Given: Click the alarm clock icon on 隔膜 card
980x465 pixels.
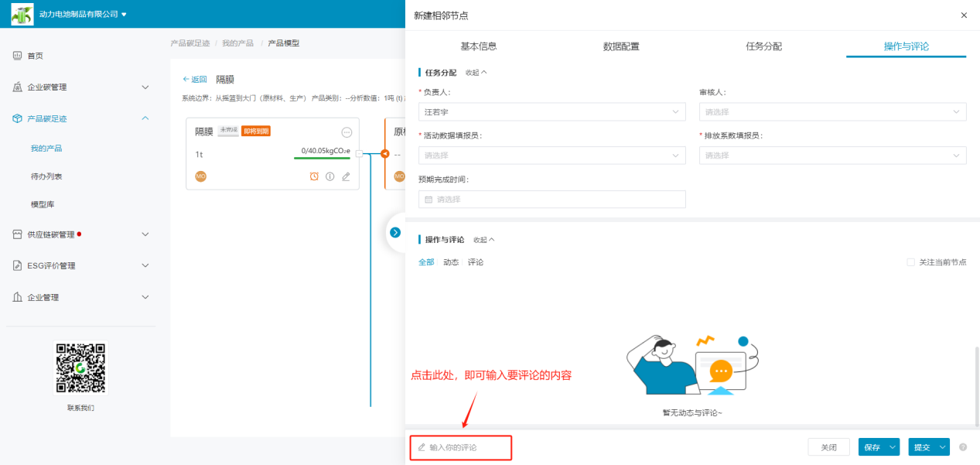Looking at the screenshot, I should pyautogui.click(x=314, y=176).
